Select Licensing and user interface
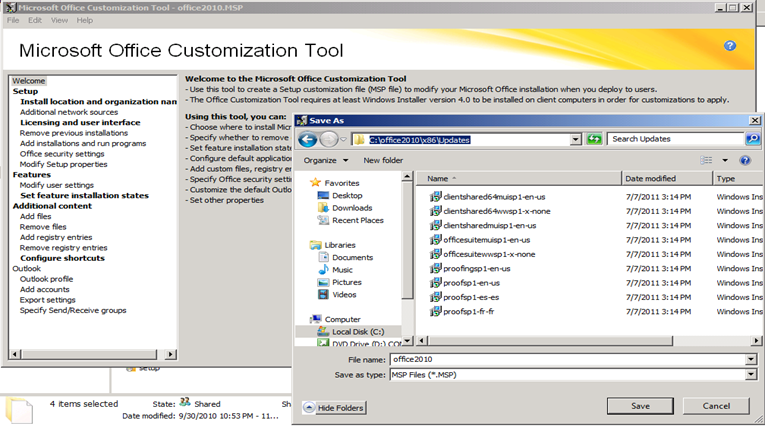Viewport: 765px width, 427px height. click(x=80, y=122)
